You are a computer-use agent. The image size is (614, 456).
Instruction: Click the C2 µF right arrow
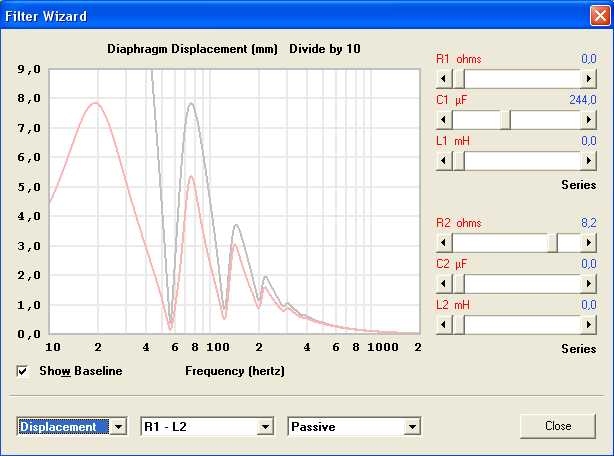pyautogui.click(x=589, y=283)
